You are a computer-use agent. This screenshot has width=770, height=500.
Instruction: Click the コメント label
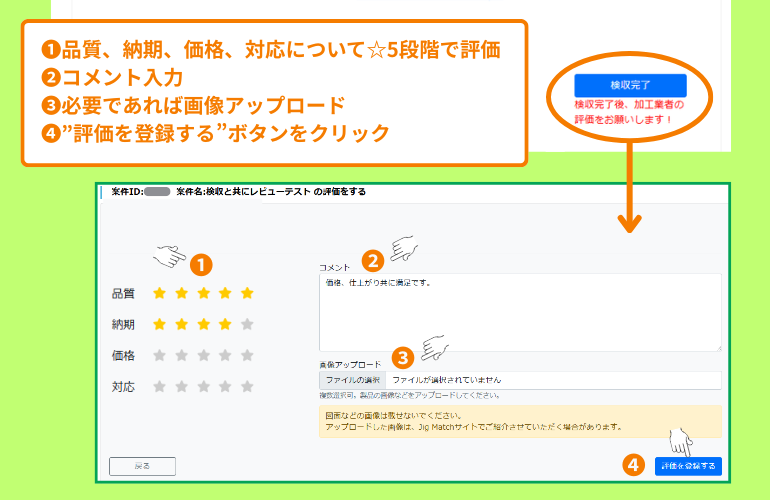click(x=334, y=267)
